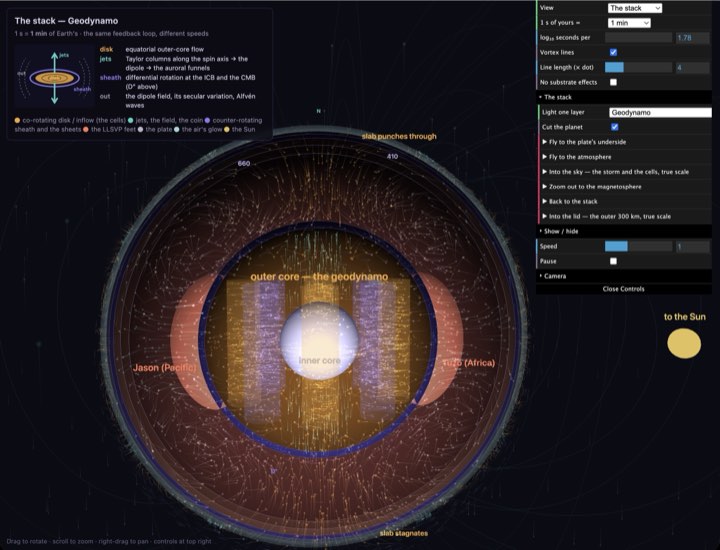Click the Speed value field
The width and height of the screenshot is (720, 550).
click(x=692, y=246)
